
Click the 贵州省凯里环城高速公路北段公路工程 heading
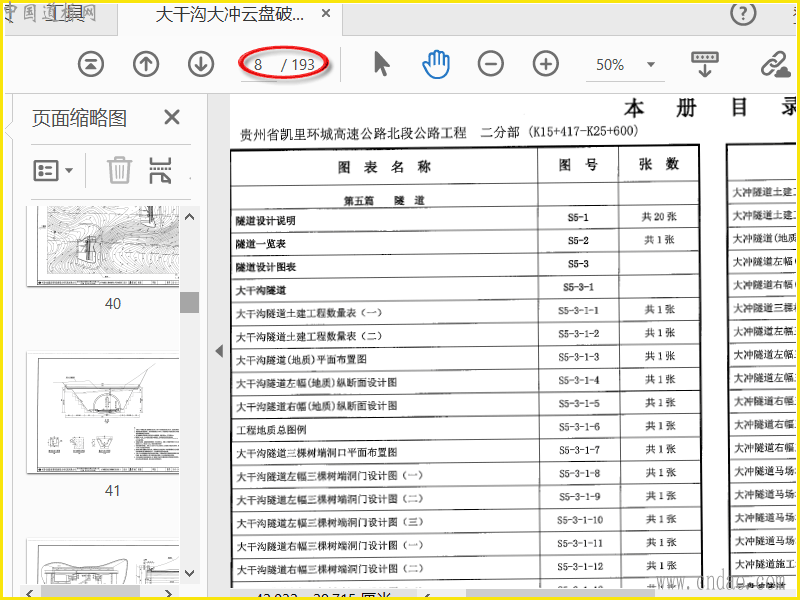point(354,134)
